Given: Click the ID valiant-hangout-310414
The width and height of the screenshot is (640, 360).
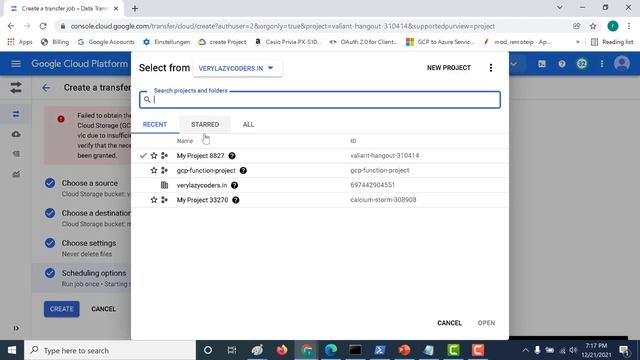Looking at the screenshot, I should point(384,156).
